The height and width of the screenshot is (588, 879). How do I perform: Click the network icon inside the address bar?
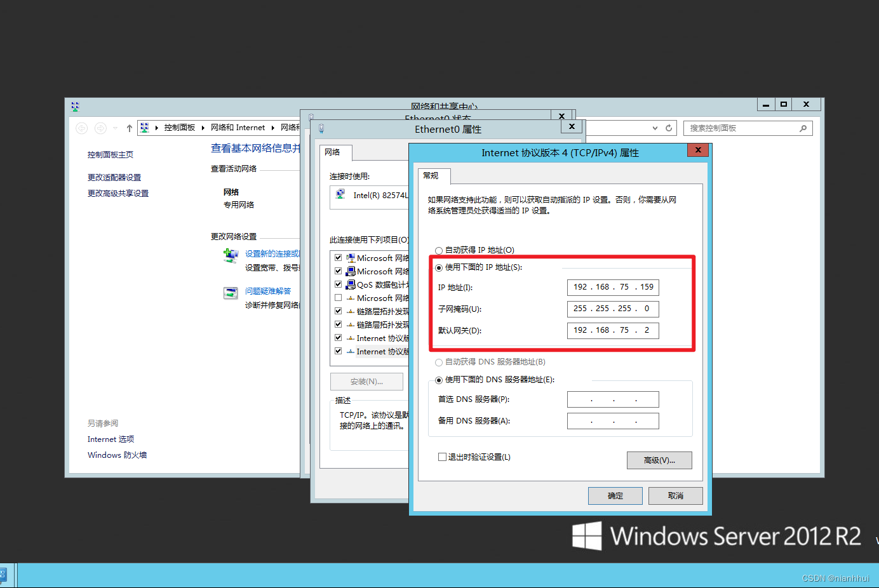144,128
